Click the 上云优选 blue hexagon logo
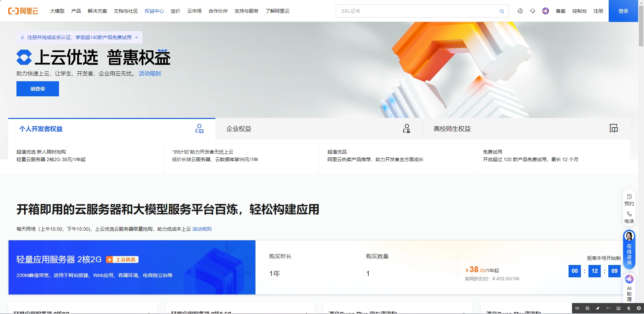Screen dimensions: 644x314 pos(24,57)
